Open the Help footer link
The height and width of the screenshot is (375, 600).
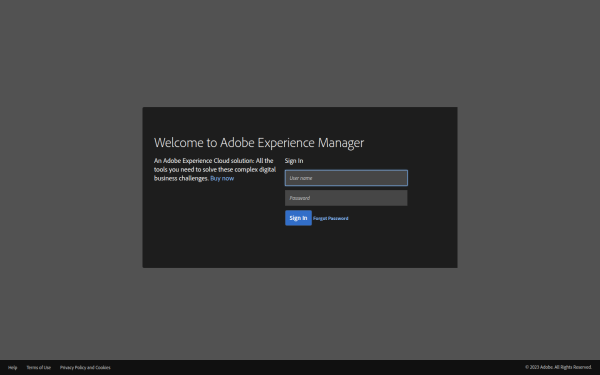tap(13, 367)
